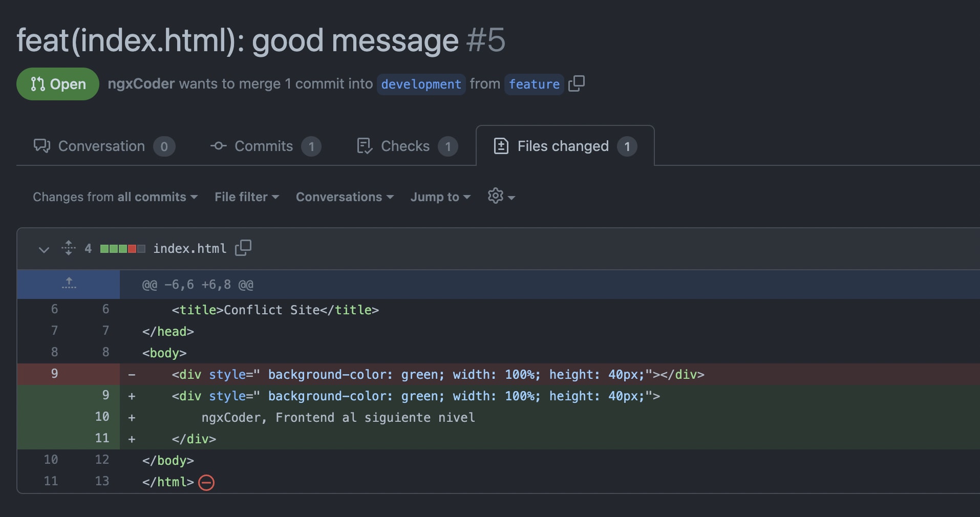The image size is (980, 517).
Task: Click the Files changed count badge
Action: (627, 146)
